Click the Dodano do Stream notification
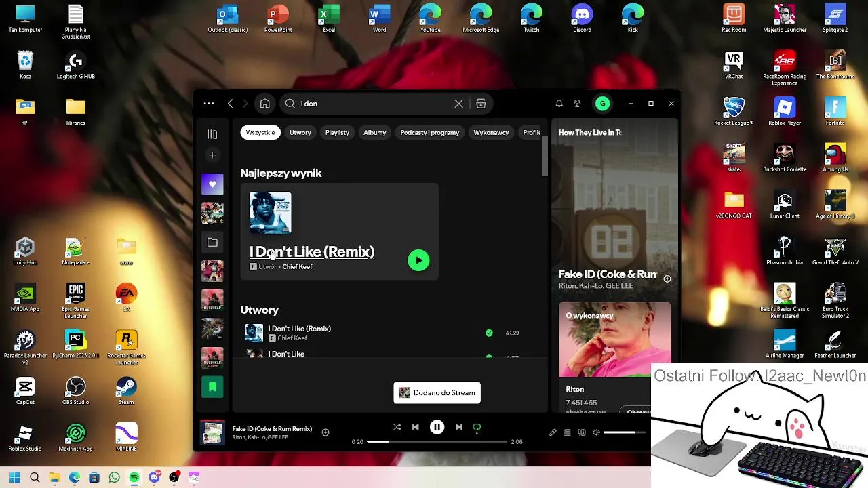The height and width of the screenshot is (488, 868). coord(437,392)
